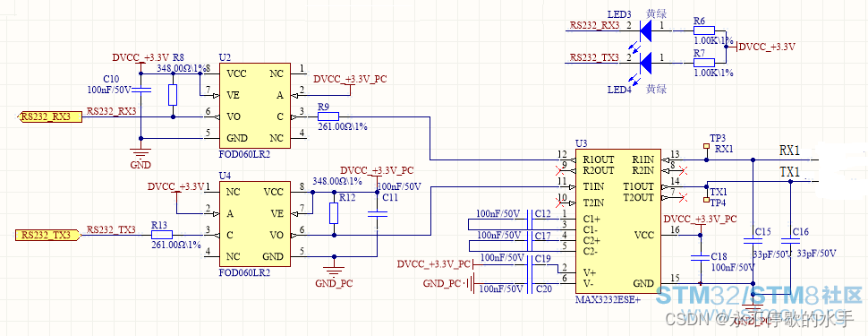Click the yellow RS232_TX3 port symbol
This screenshot has width=868, height=336.
48,235
